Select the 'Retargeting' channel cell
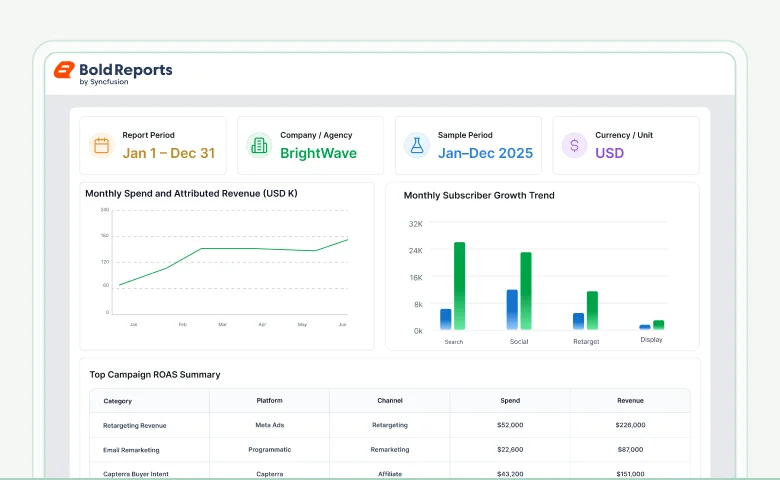The image size is (780, 480). (x=390, y=425)
